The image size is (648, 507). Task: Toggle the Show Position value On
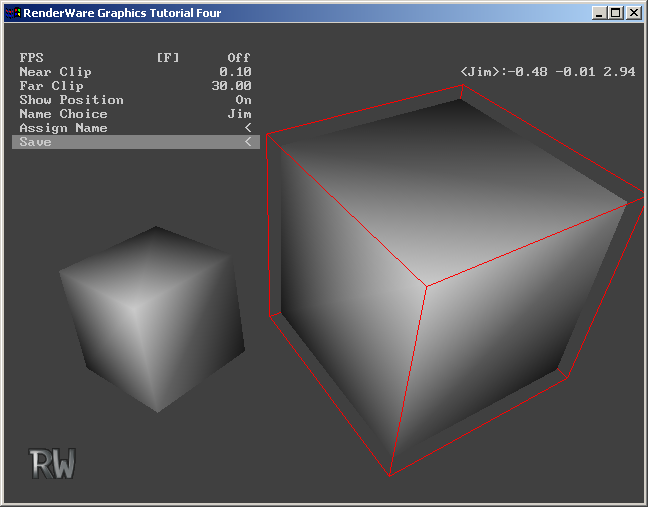(x=243, y=100)
